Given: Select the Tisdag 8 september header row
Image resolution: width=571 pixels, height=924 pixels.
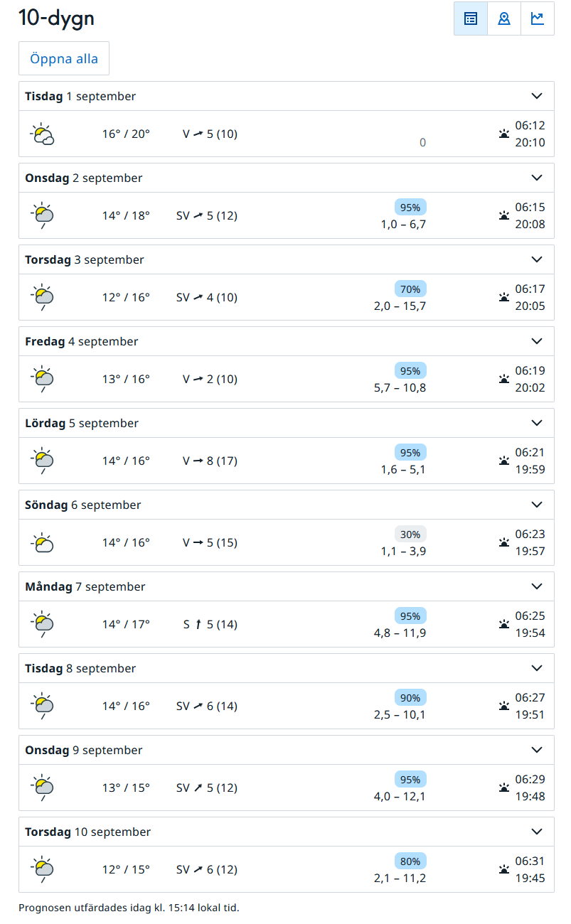Looking at the screenshot, I should coord(287,668).
